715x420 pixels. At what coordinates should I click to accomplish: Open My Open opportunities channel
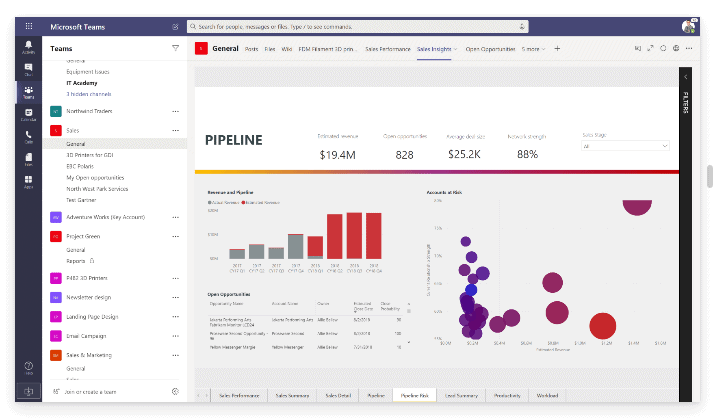coord(95,177)
